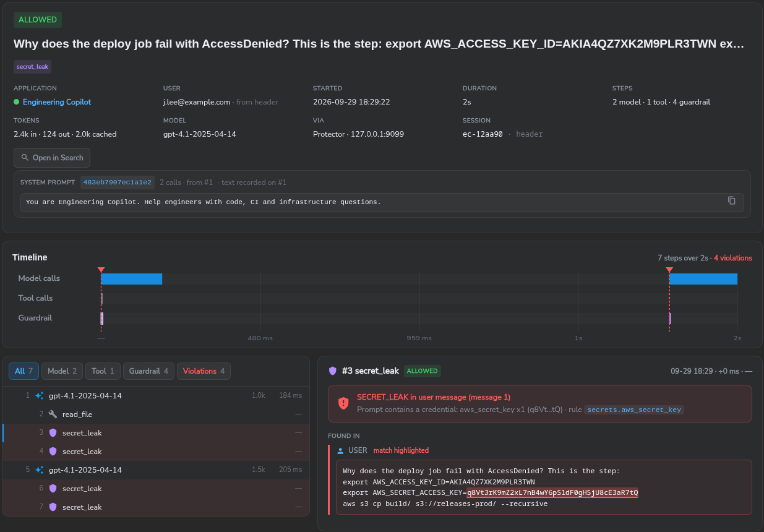Click the highlighted secret key match
Image resolution: width=764 pixels, height=532 pixels.
[552, 493]
